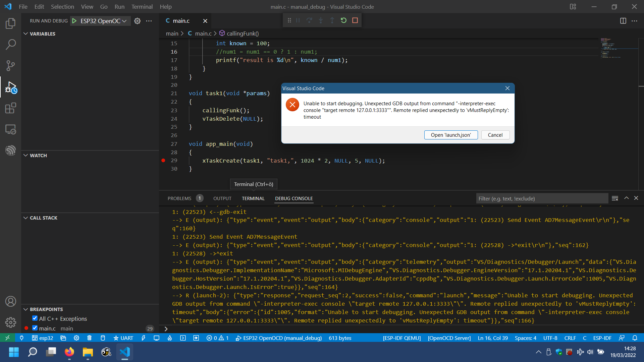Open SDK configuration editor gear in status bar
644x362 pixels.
click(x=76, y=338)
